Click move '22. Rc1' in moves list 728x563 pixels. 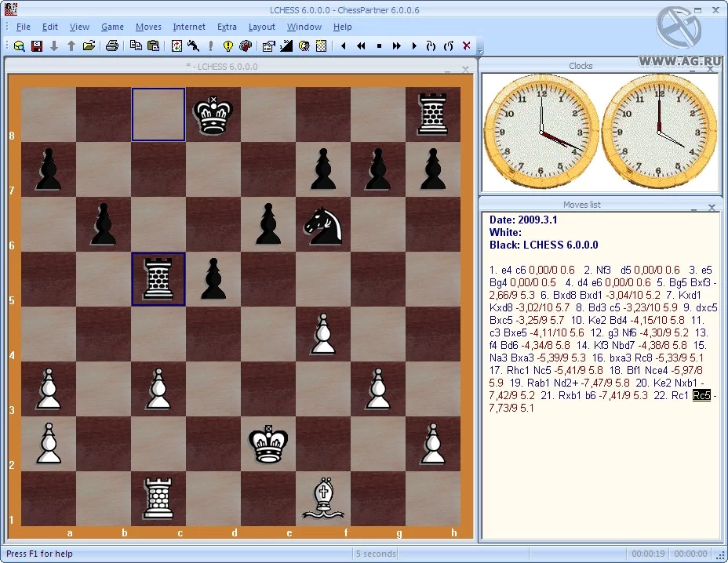click(671, 395)
